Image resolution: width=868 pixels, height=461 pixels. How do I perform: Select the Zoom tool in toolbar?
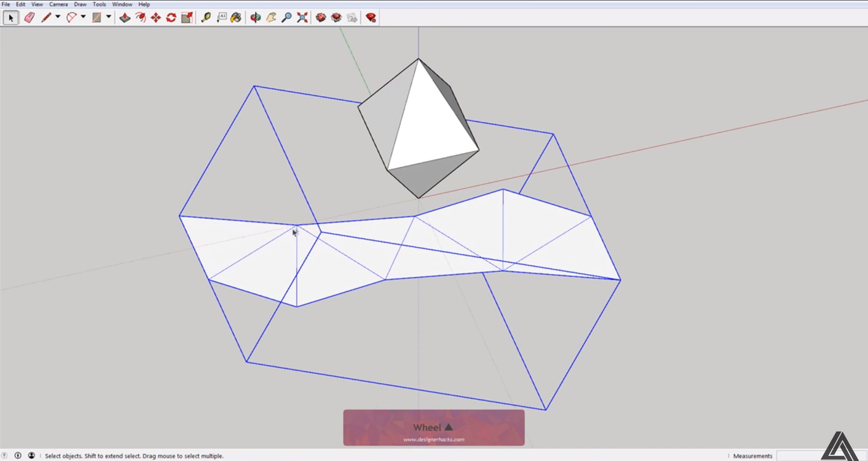[286, 18]
